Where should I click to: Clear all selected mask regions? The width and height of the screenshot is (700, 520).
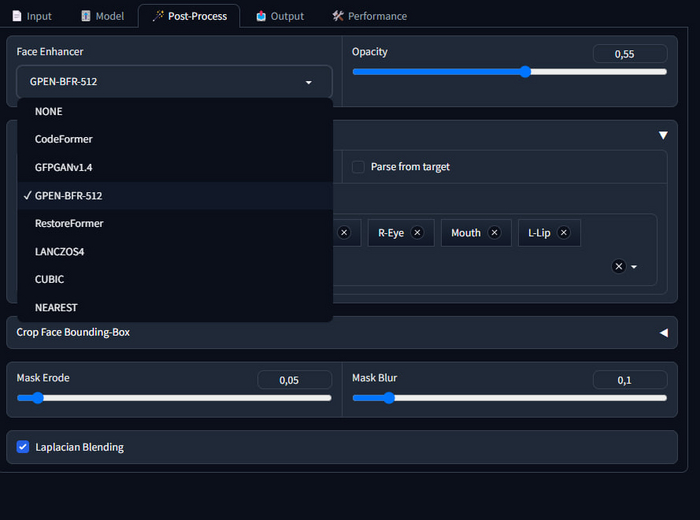(619, 267)
